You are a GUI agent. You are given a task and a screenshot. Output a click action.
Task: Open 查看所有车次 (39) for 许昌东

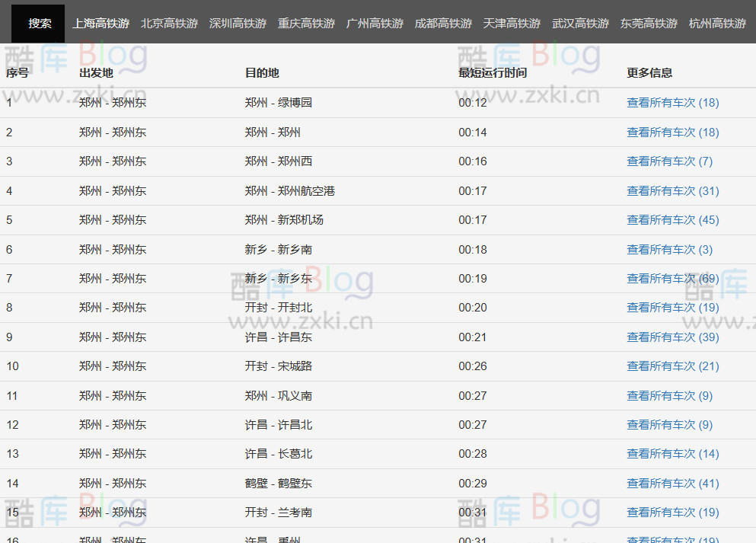click(x=672, y=337)
